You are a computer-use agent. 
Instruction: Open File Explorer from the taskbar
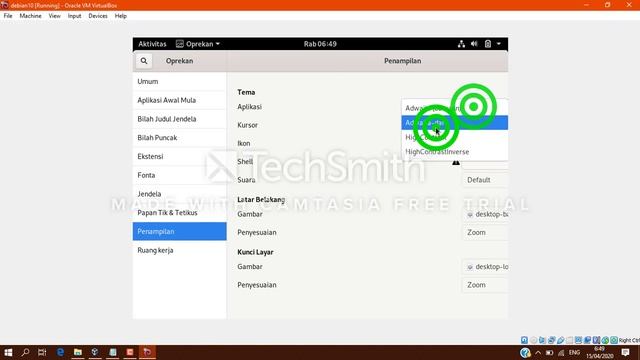[x=78, y=352]
